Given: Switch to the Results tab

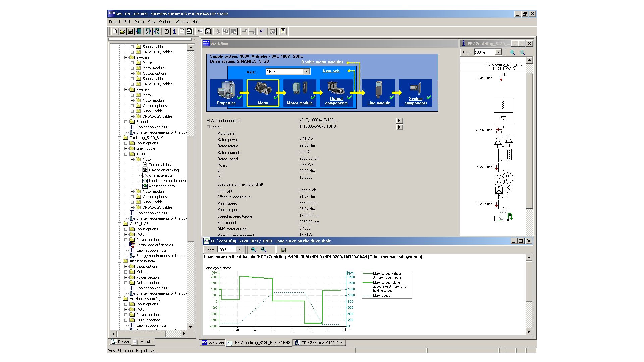Looking at the screenshot, I should pos(144,342).
